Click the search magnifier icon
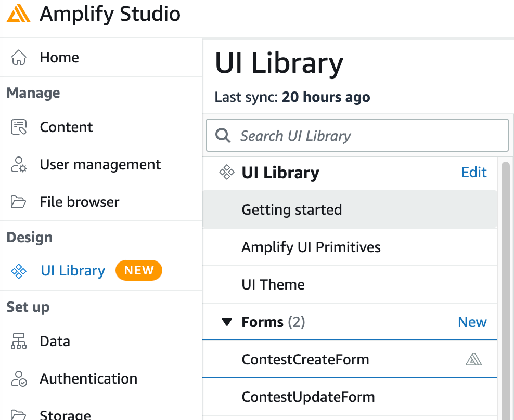This screenshot has height=420, width=514. [x=223, y=135]
